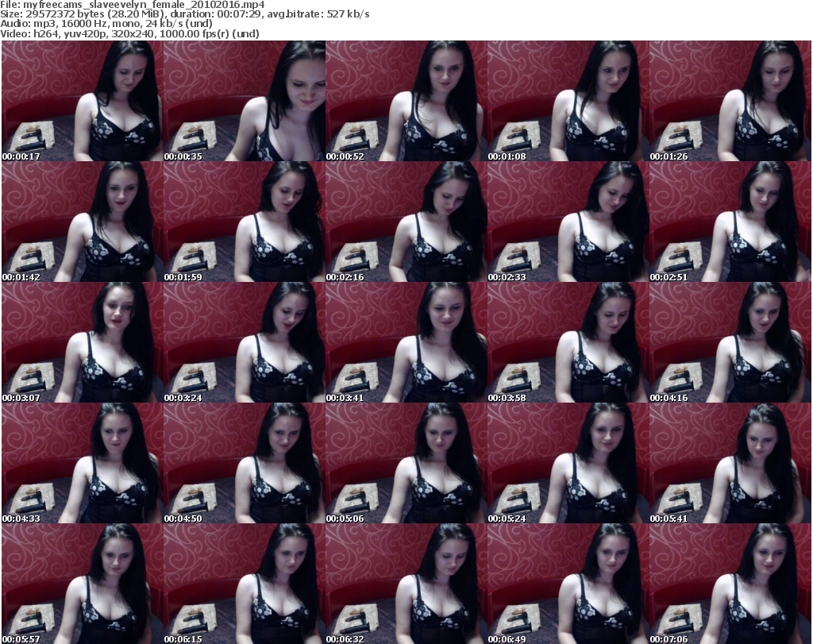Click the frame stamped 00:01:08
This screenshot has height=644, width=813.
pyautogui.click(x=568, y=101)
